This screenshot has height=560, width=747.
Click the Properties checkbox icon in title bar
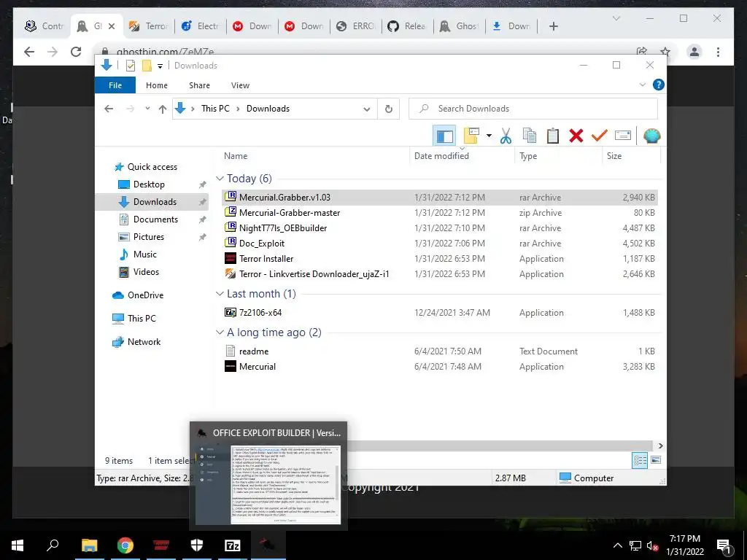130,66
